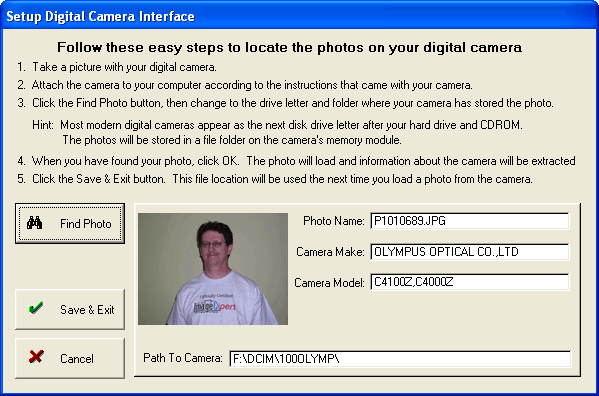Click the Save & Exit button label
Image resolution: width=599 pixels, height=396 pixels.
pos(87,310)
